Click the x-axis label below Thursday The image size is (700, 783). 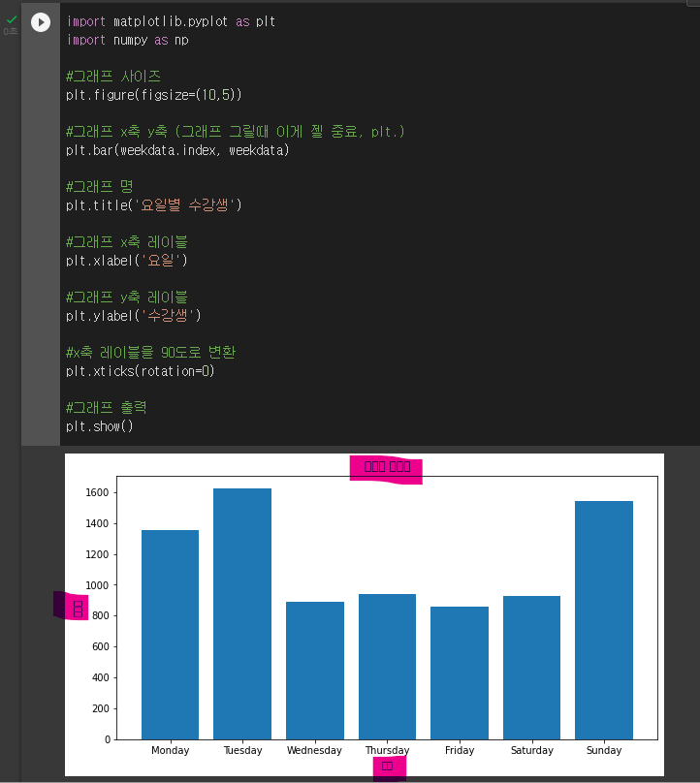click(387, 767)
